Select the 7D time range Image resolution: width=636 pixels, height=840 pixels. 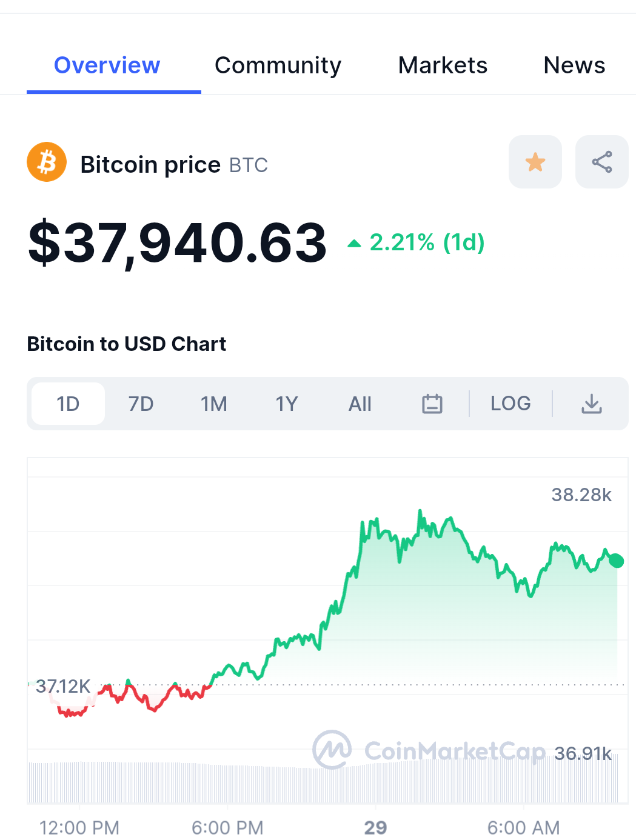141,404
